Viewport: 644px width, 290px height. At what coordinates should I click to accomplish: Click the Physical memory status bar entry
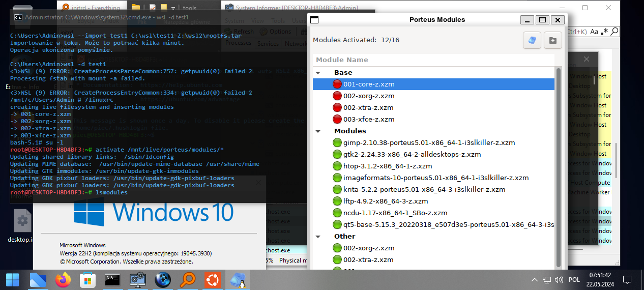pyautogui.click(x=292, y=260)
